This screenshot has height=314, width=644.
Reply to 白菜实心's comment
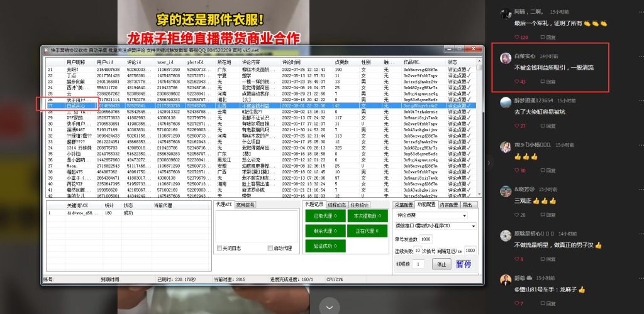(548, 82)
